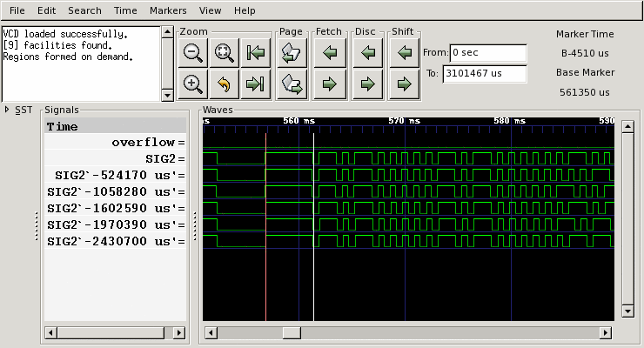The width and height of the screenshot is (644, 348).
Task: Click the pane handle between Signals and Waves
Action: point(195,225)
